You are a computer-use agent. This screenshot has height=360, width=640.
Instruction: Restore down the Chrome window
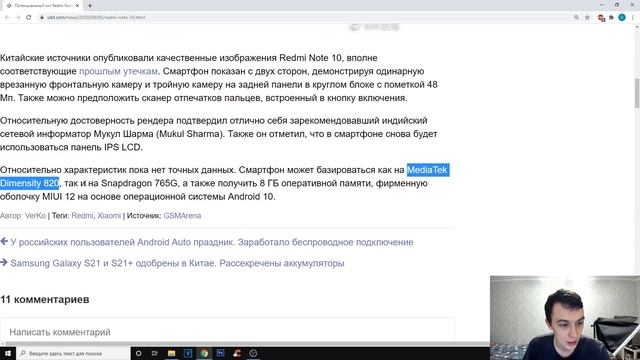[617, 5]
